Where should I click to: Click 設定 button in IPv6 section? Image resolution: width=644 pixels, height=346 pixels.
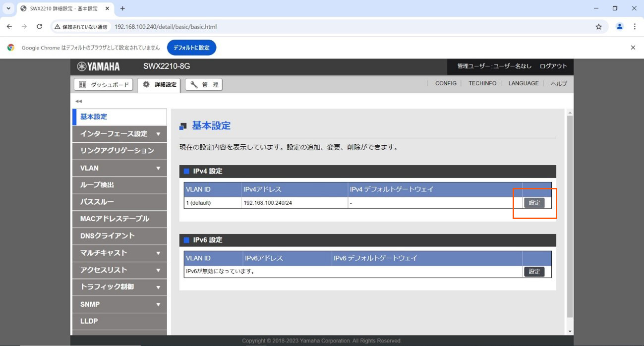point(534,272)
